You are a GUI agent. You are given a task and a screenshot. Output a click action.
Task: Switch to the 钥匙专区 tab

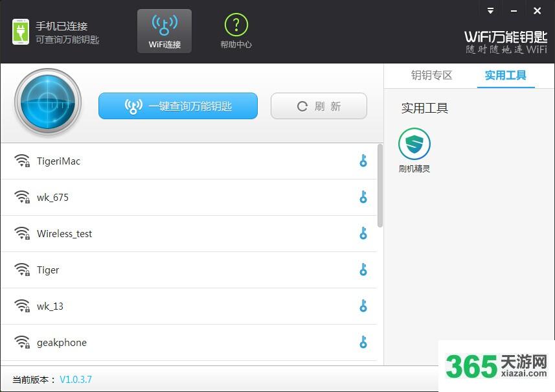point(431,75)
